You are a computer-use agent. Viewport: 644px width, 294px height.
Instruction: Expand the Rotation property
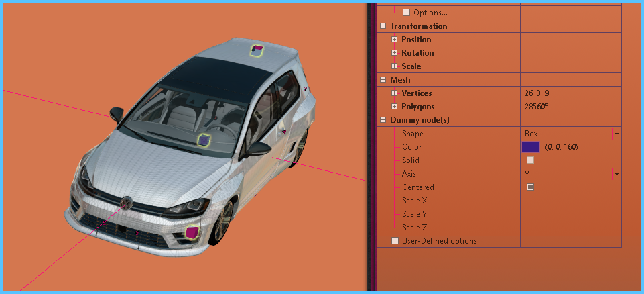[x=395, y=52]
